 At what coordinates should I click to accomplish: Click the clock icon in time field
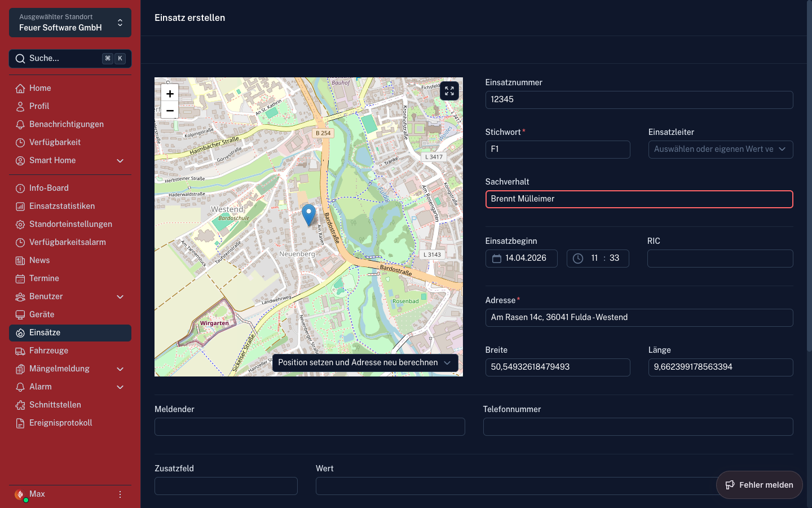[x=578, y=259]
